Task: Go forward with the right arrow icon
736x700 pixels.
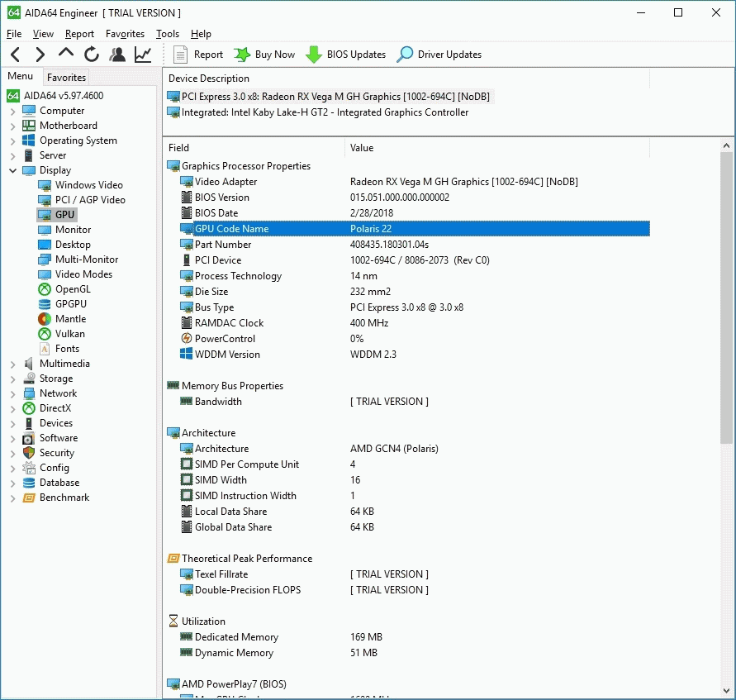Action: click(x=40, y=55)
